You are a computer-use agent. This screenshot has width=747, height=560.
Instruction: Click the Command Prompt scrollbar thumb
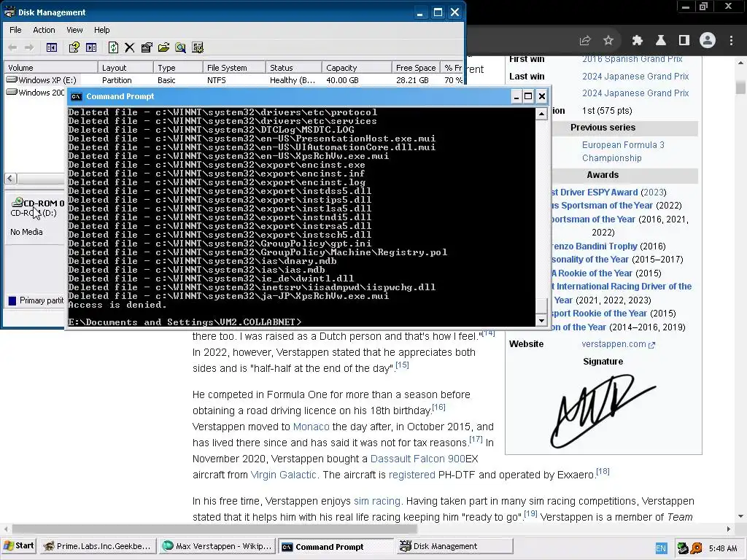(x=541, y=306)
